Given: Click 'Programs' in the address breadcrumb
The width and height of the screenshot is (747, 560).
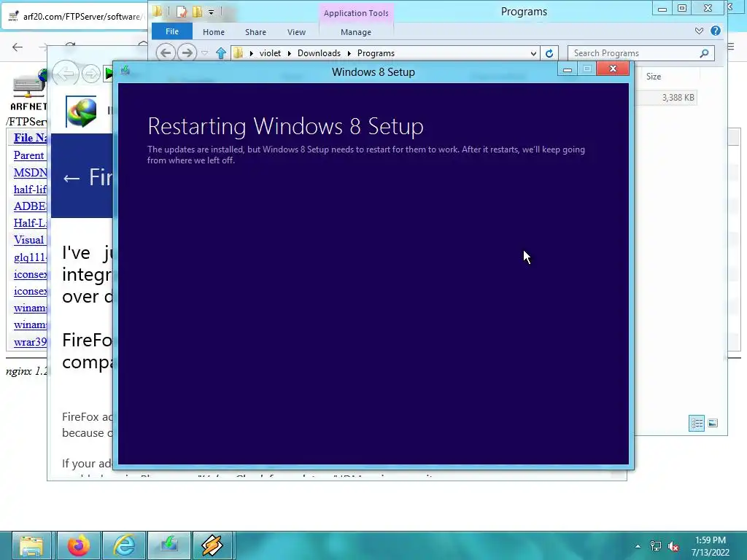Looking at the screenshot, I should pos(376,52).
